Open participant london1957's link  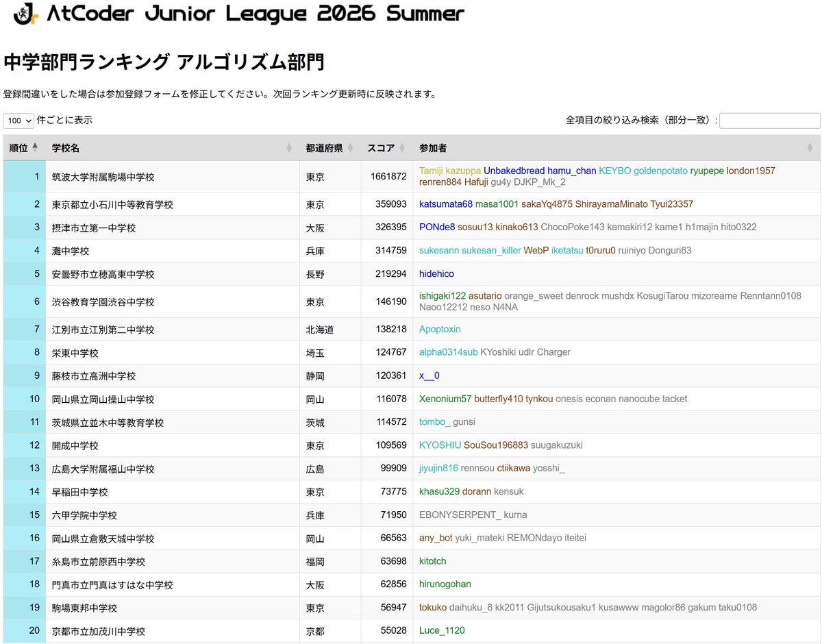pyautogui.click(x=751, y=171)
